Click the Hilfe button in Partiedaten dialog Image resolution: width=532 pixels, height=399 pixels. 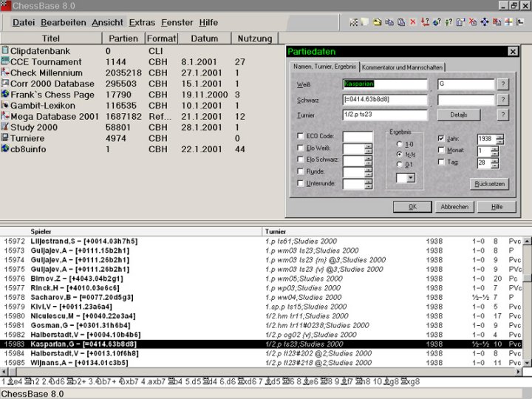497,206
